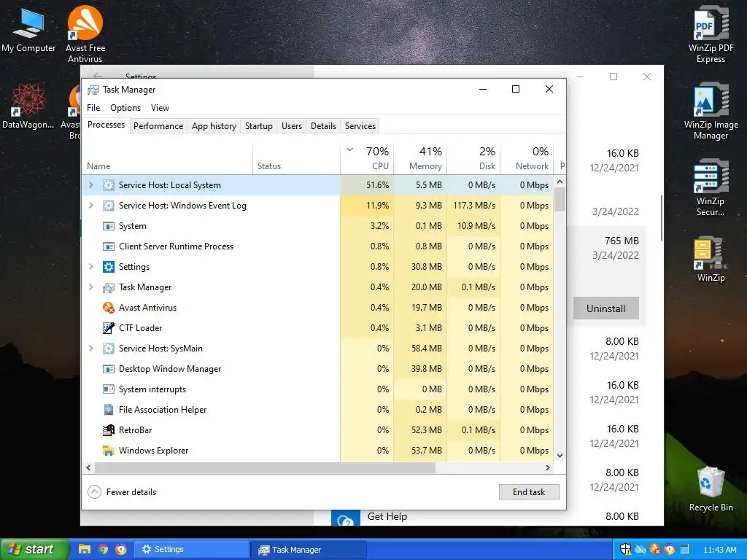Viewport: 747px width, 560px height.
Task: Select the Recycle Bin desktop icon
Action: pos(711,489)
